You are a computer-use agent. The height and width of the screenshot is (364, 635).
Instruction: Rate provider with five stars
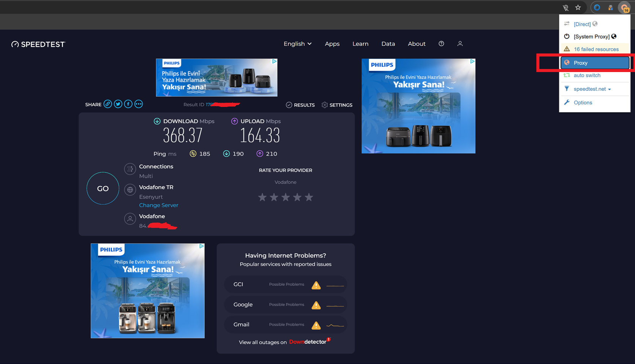[309, 197]
